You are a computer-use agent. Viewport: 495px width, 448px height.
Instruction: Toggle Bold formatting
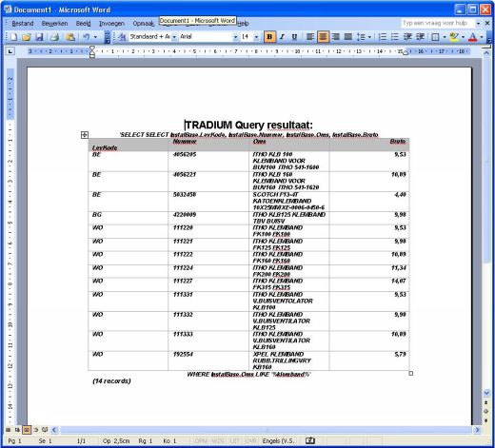[269, 37]
